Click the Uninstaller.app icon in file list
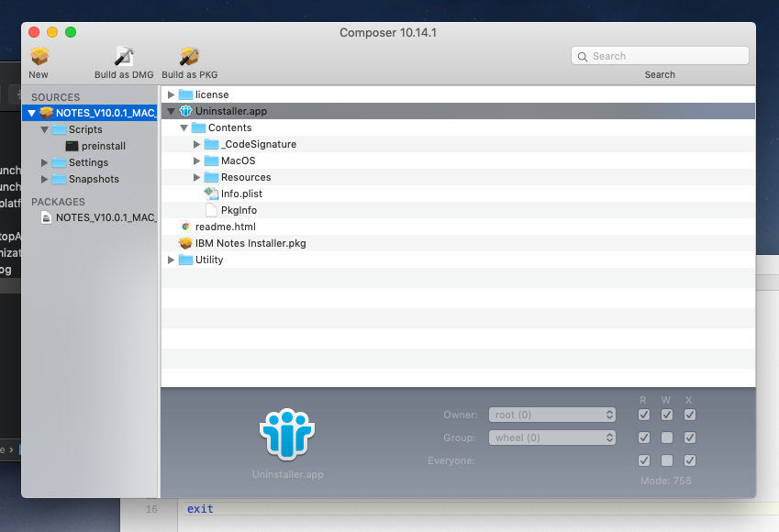The image size is (779, 532). [x=185, y=111]
